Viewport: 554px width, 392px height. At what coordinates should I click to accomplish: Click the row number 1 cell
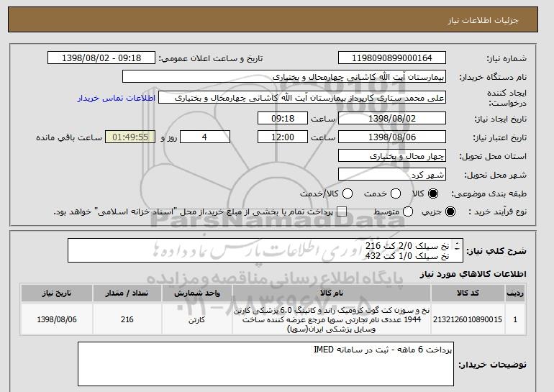[515, 319]
